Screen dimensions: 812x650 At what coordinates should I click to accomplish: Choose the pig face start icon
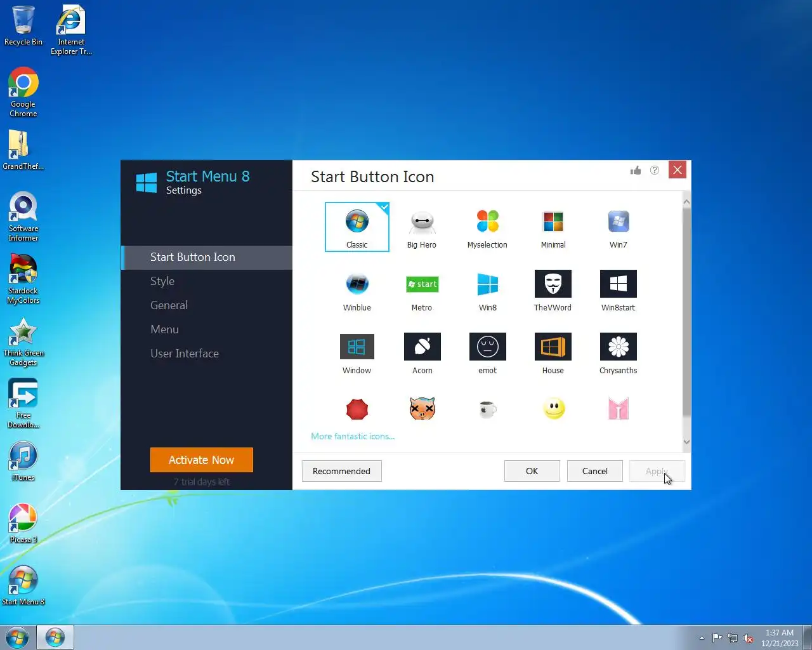coord(422,409)
